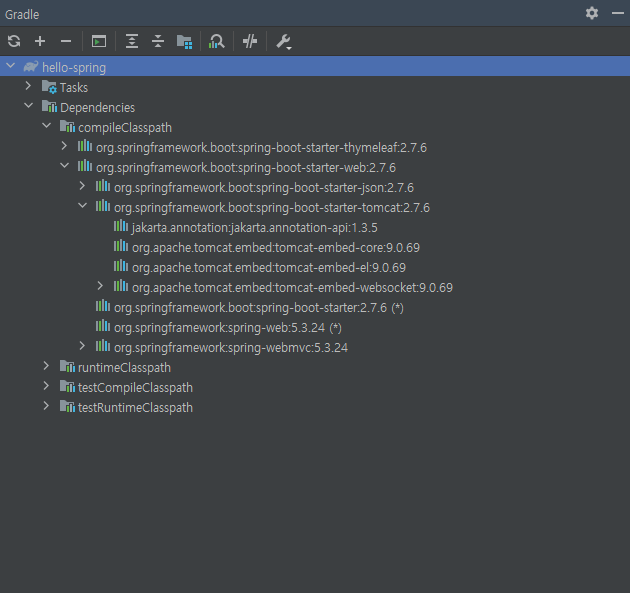Click the testRuntimeClasspath folder icon
The image size is (630, 593).
click(x=68, y=406)
